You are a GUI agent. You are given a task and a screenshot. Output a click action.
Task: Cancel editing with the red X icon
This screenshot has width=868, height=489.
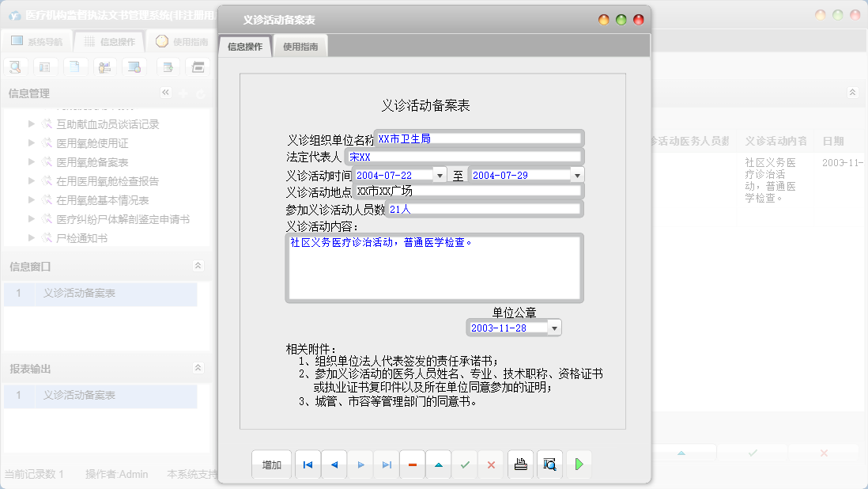(490, 464)
